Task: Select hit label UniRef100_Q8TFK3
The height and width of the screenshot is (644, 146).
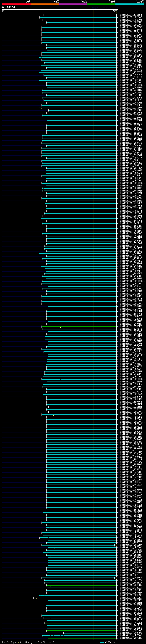Action: pos(131,600)
